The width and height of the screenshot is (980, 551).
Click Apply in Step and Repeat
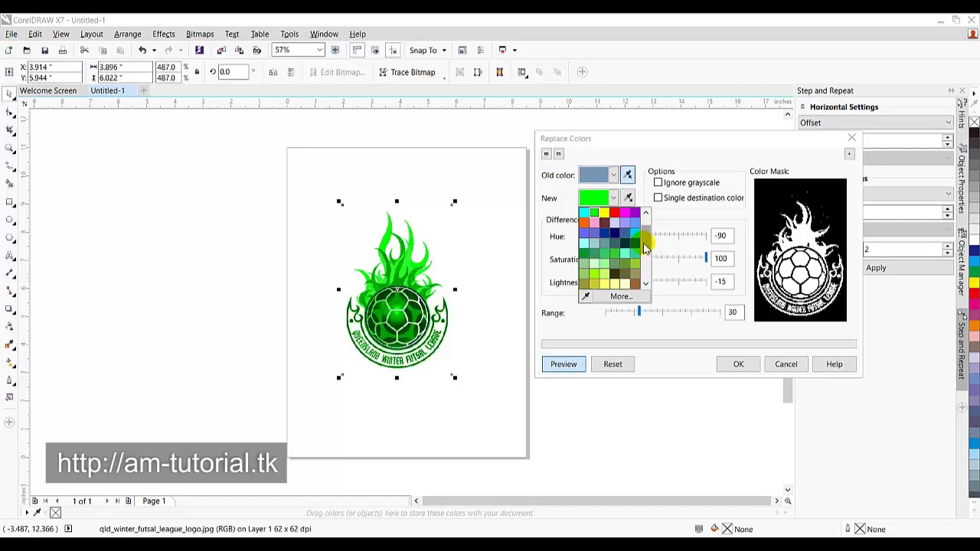(876, 269)
